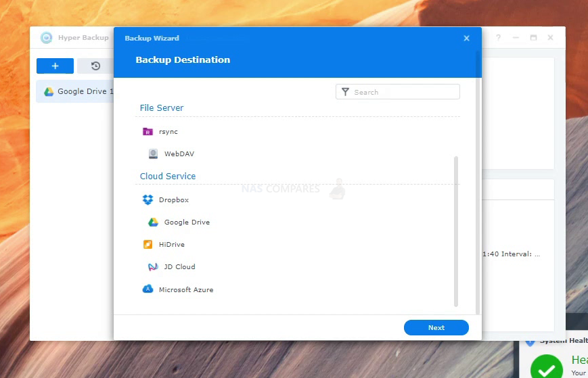Click the JD Cloud icon
588x378 pixels.
pyautogui.click(x=153, y=266)
